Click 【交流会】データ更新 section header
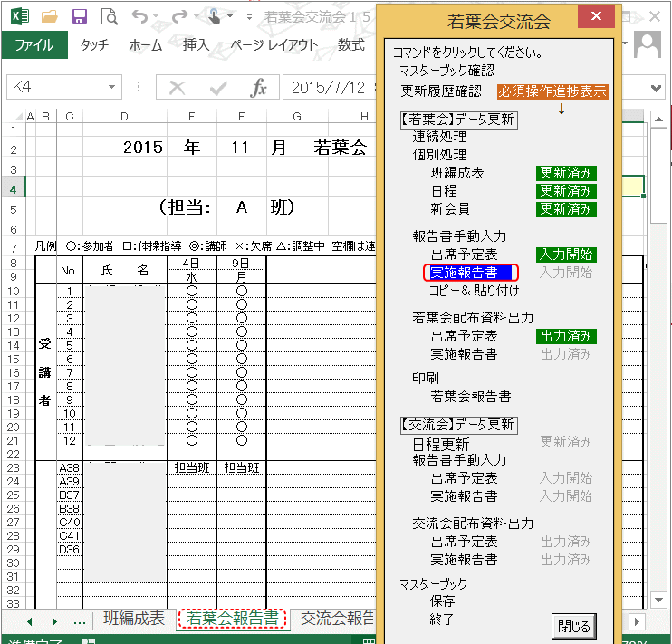Screen dimensions: 672x644 click(459, 425)
